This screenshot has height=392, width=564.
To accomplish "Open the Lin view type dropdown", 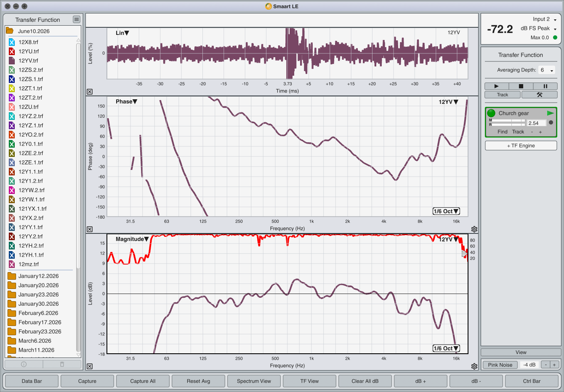I will 122,33.
